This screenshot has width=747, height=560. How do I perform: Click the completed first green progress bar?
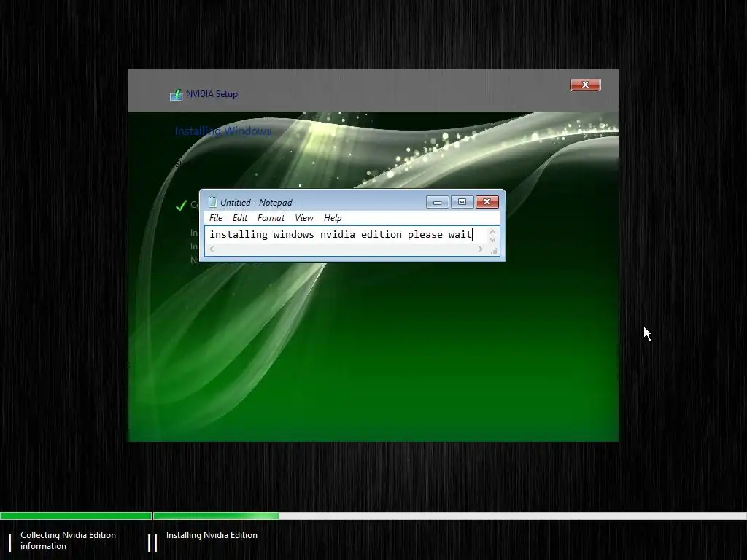pyautogui.click(x=76, y=516)
